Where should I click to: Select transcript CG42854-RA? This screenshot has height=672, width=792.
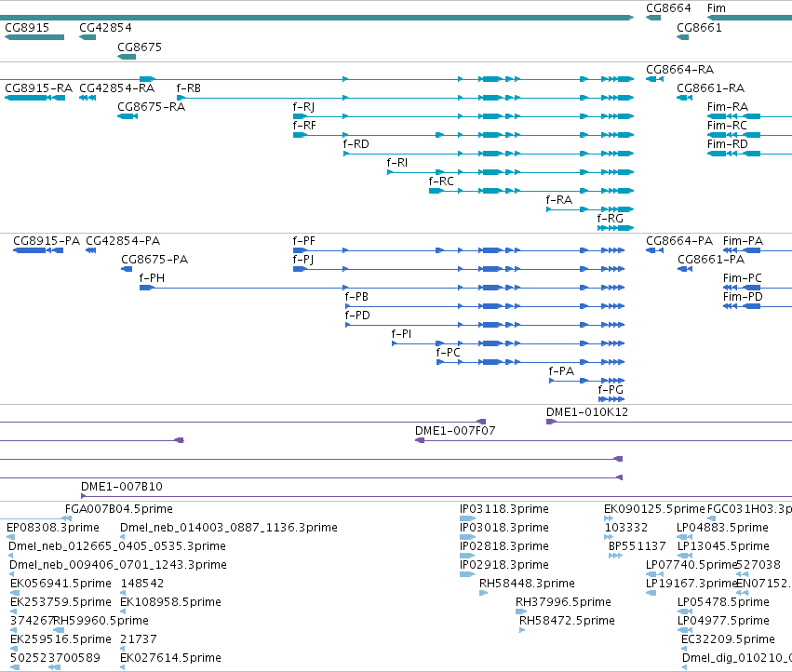116,87
